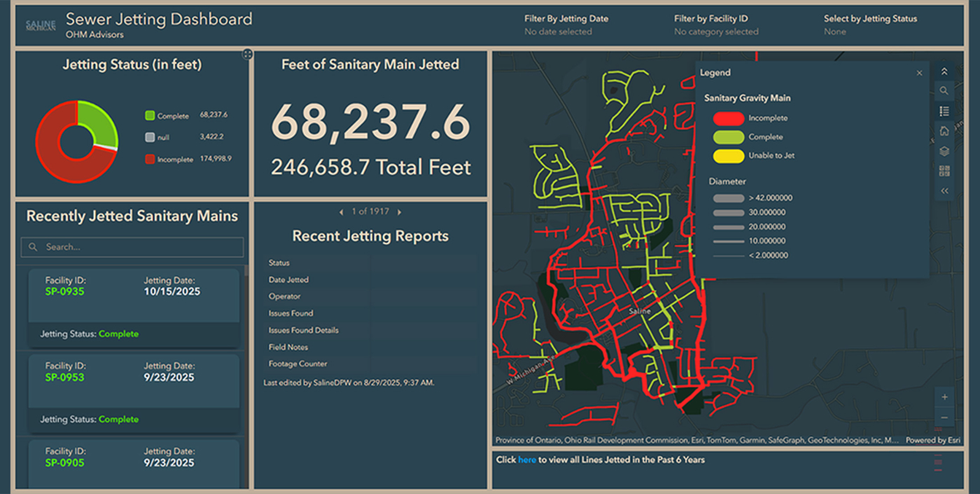980x494 pixels.
Task: Open the basemap gallery grid icon
Action: pyautogui.click(x=944, y=171)
